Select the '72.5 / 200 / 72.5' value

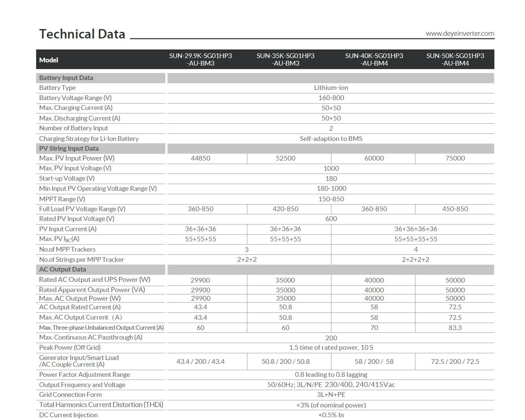(455, 362)
